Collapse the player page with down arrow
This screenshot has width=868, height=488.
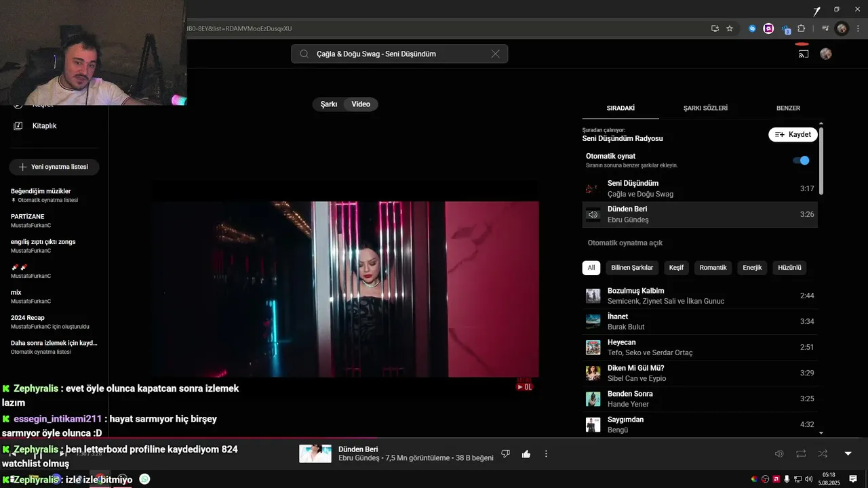point(848,453)
